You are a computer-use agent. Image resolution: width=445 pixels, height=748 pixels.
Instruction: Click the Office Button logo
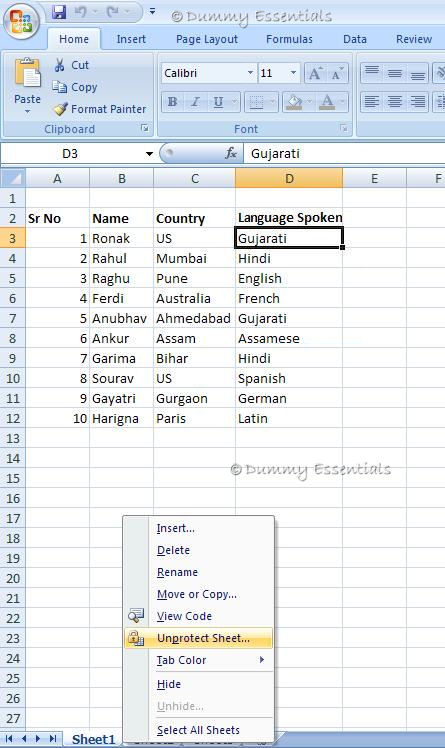tap(21, 20)
